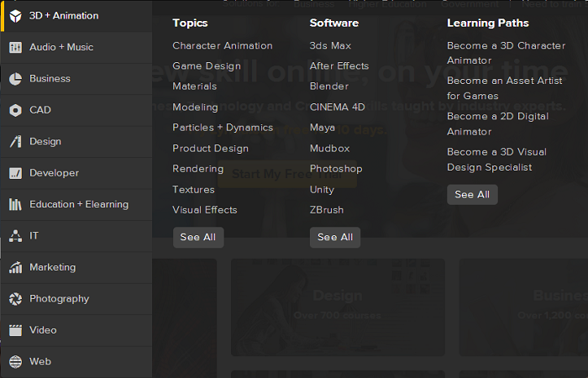Click the 3D + Animation cube icon
The width and height of the screenshot is (588, 378).
coord(15,16)
